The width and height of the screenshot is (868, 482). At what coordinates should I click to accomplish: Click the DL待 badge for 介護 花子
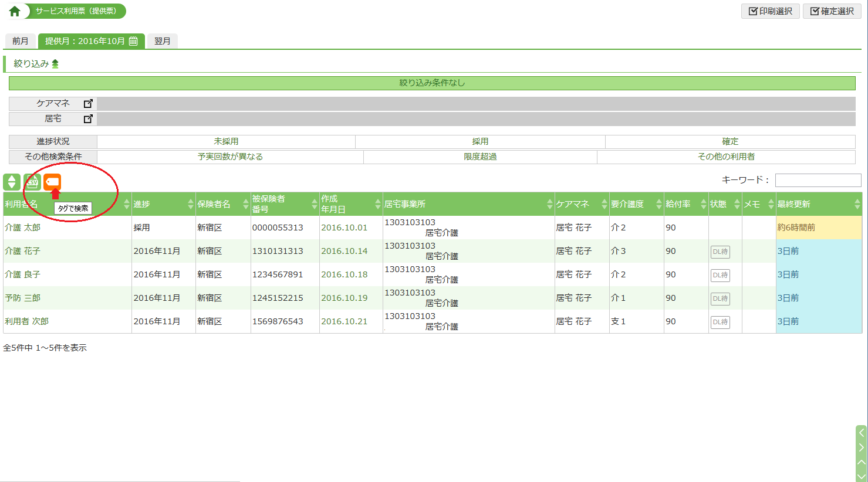(720, 252)
